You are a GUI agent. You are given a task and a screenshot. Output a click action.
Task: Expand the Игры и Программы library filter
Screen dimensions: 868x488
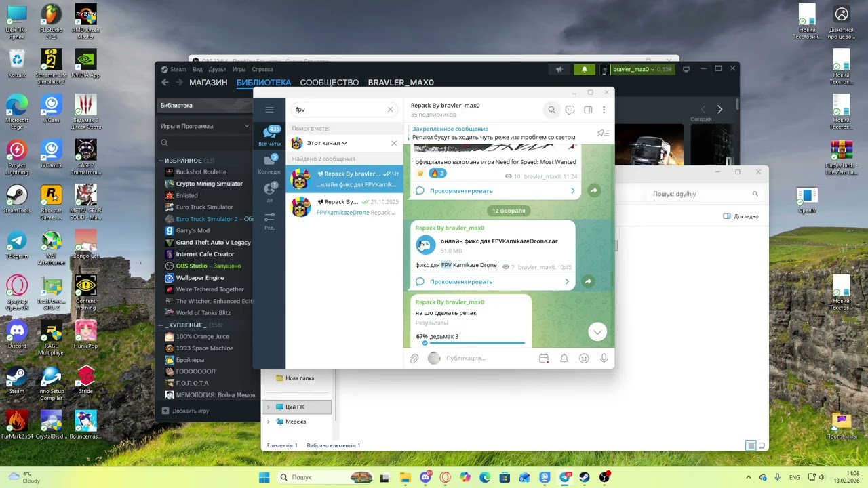(x=205, y=126)
